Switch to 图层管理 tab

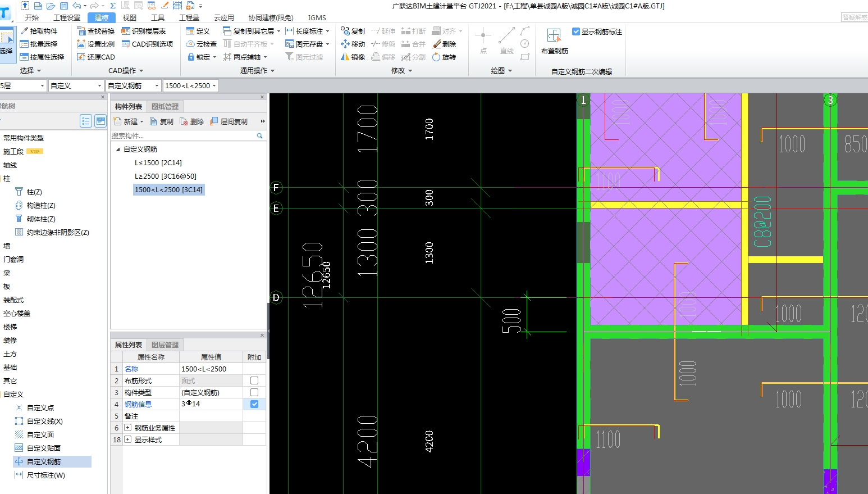point(165,345)
